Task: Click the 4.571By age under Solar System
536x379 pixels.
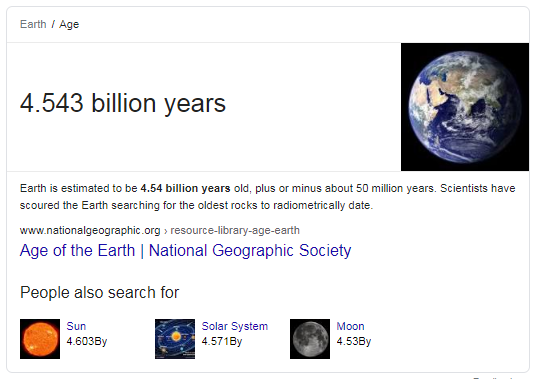Action: coord(222,341)
